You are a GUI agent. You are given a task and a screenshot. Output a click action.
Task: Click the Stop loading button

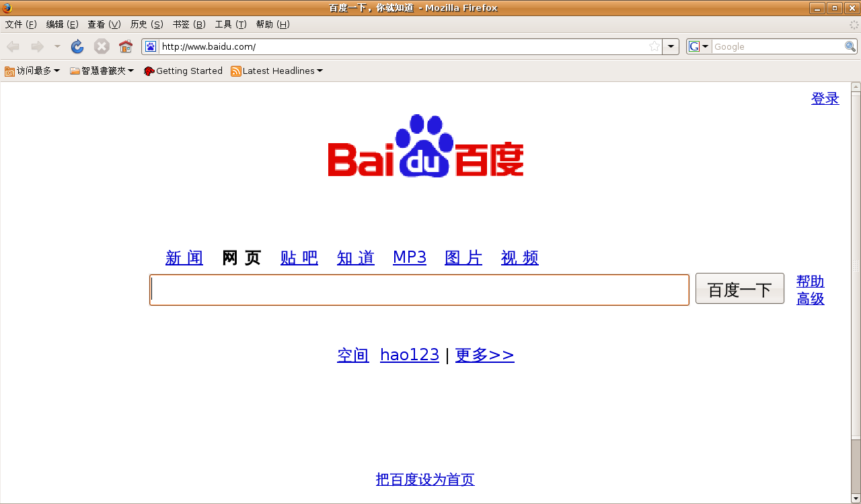point(102,46)
